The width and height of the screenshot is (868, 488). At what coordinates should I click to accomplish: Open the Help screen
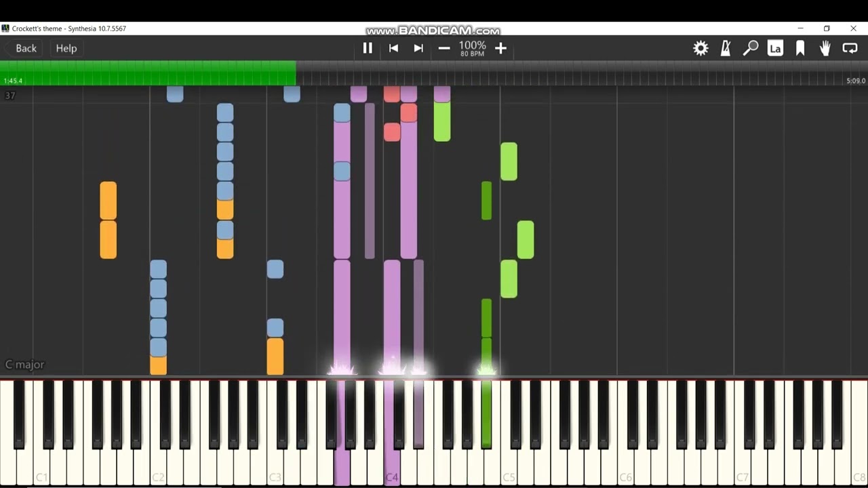click(66, 48)
